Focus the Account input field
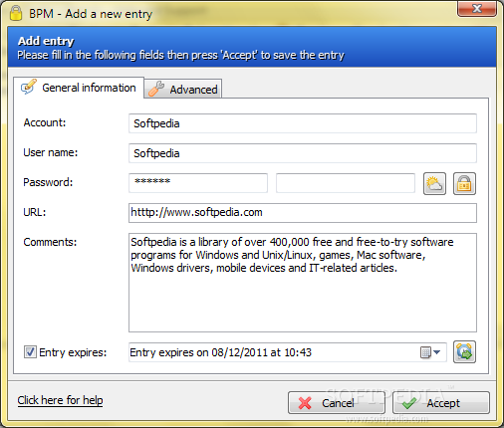 point(303,123)
